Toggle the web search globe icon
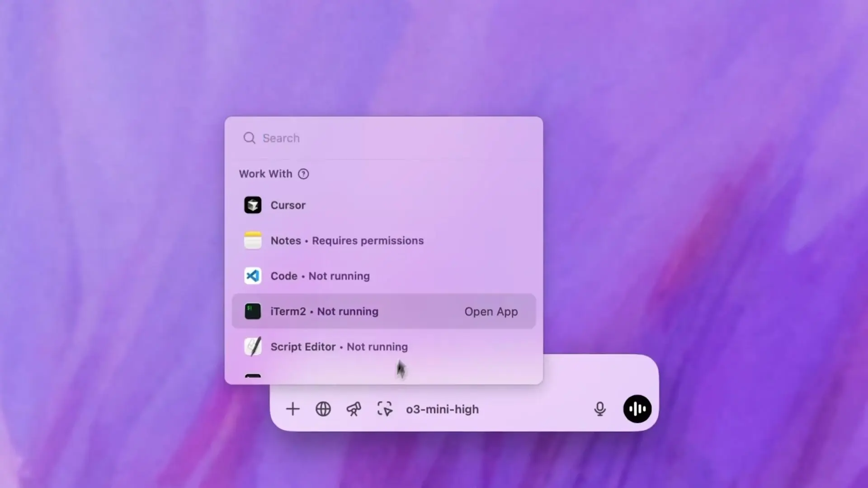The image size is (868, 488). (323, 409)
